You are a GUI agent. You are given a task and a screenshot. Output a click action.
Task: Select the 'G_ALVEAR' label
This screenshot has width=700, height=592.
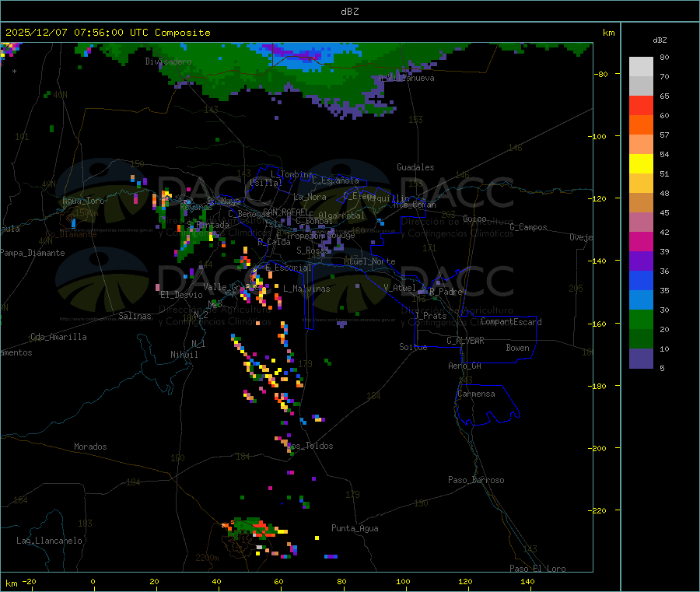465,341
